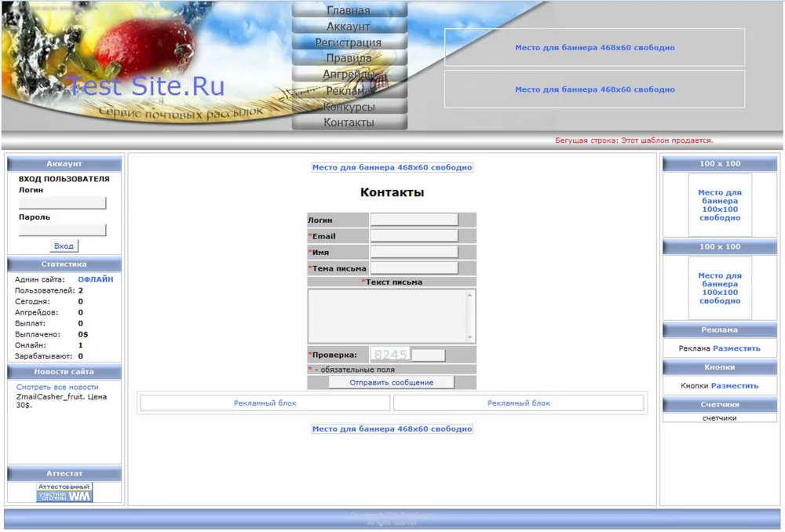Click the Статистика panel header
Viewport: 785px width, 532px height.
(64, 264)
